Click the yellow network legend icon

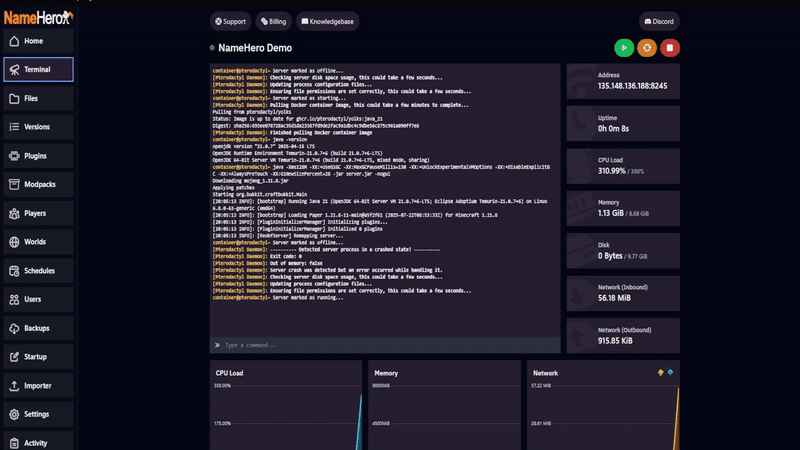pyautogui.click(x=661, y=372)
